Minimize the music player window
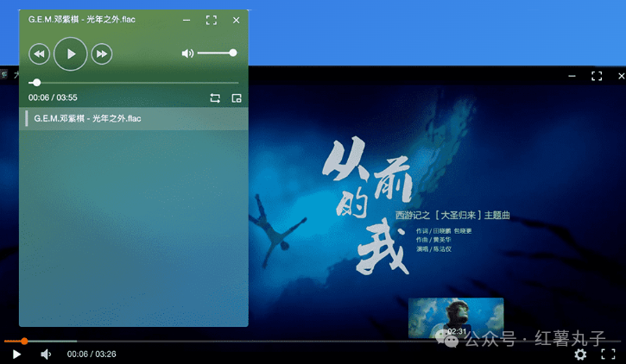Viewport: 626px width, 364px height. 187,20
